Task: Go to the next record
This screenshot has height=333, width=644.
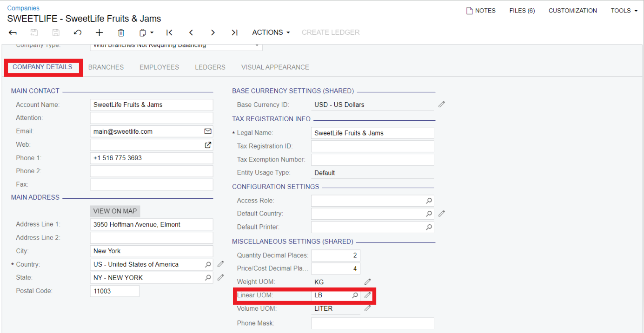Action: click(x=213, y=33)
